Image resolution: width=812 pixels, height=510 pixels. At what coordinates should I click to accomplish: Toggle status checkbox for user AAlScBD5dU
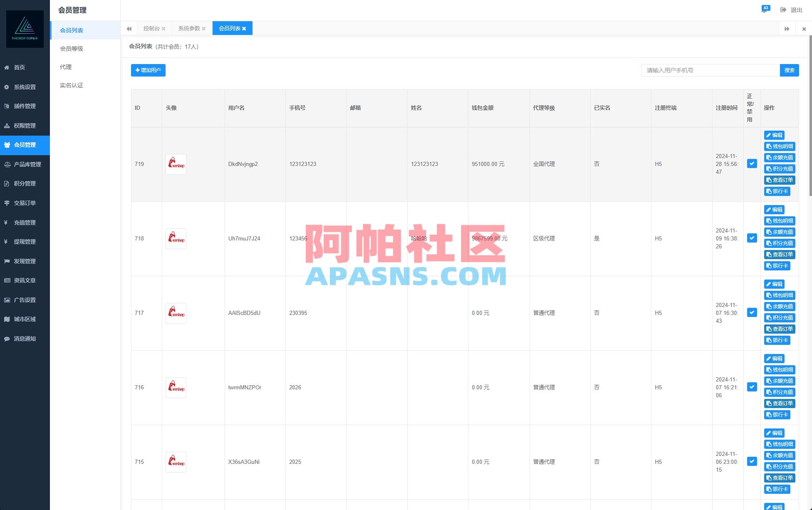[x=752, y=312]
